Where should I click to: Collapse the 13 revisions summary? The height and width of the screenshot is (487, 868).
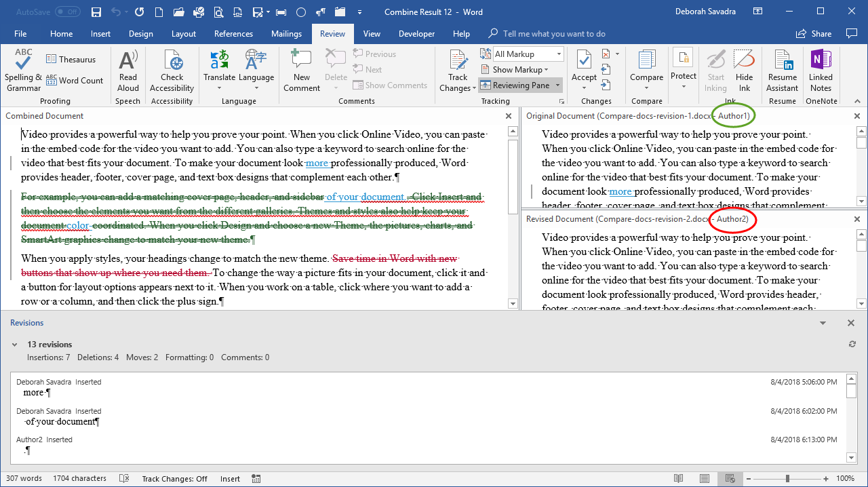click(15, 345)
